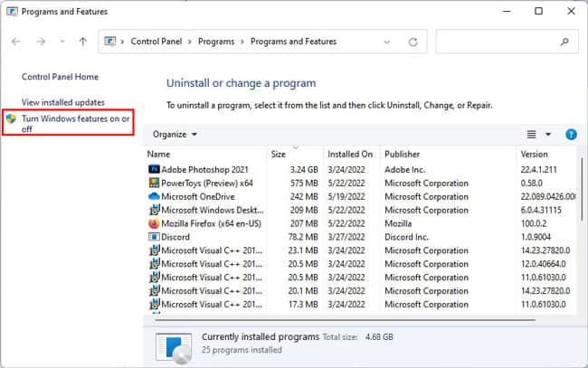Select the Discord program icon
The width and height of the screenshot is (588, 368).
point(154,237)
